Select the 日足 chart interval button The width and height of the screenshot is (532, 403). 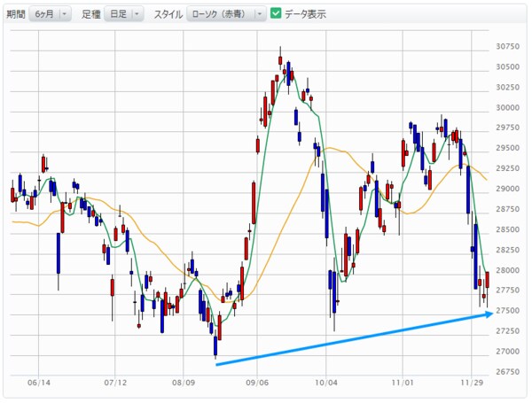pos(116,14)
